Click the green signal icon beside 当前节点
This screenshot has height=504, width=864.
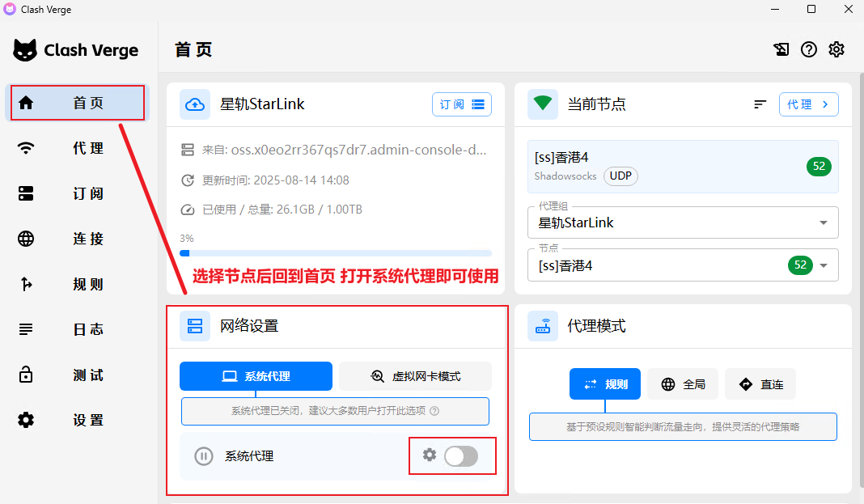click(543, 104)
